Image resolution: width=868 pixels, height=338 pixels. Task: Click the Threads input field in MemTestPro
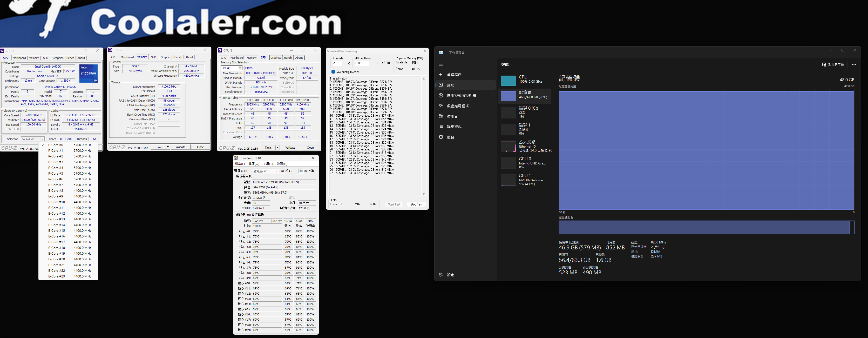pyautogui.click(x=338, y=63)
